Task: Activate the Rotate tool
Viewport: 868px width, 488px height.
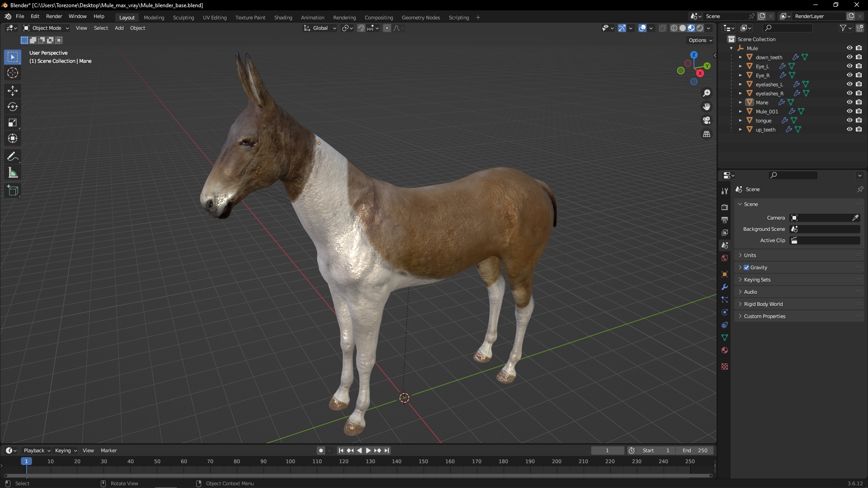Action: 13,107
